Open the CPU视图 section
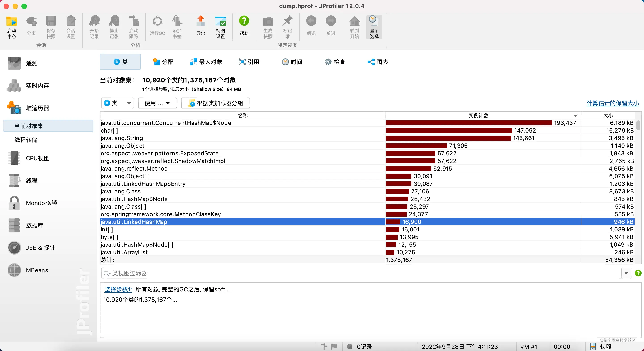Viewport: 644px width, 351px height. click(29, 158)
